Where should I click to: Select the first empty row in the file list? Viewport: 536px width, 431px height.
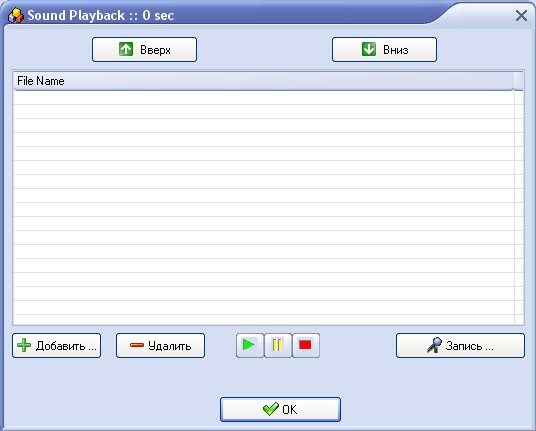click(264, 98)
